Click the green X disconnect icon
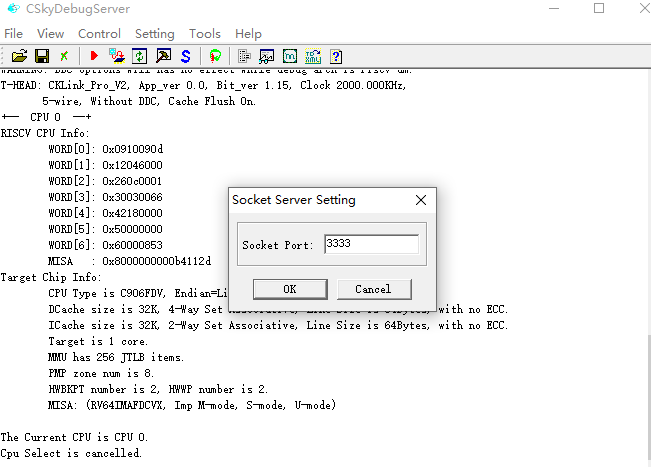 click(64, 56)
